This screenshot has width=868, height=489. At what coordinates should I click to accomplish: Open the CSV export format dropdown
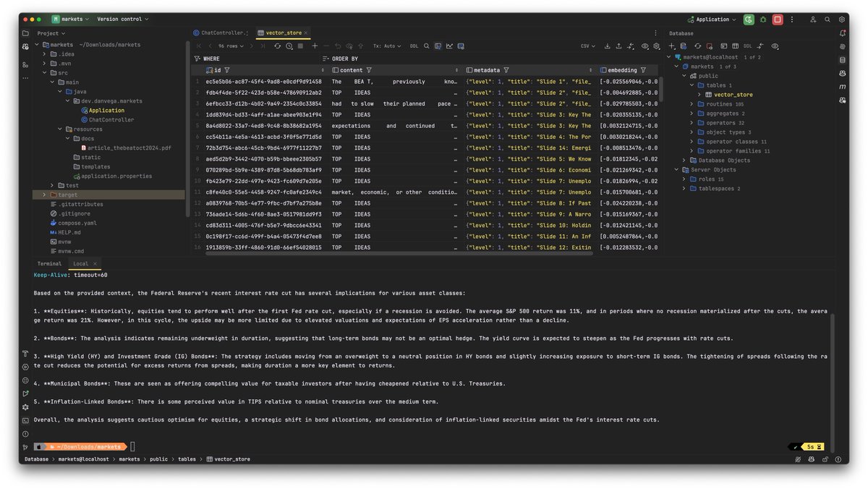(587, 46)
